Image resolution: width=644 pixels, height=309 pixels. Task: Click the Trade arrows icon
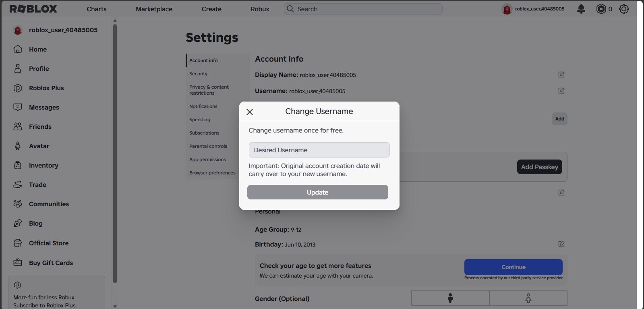(x=18, y=185)
